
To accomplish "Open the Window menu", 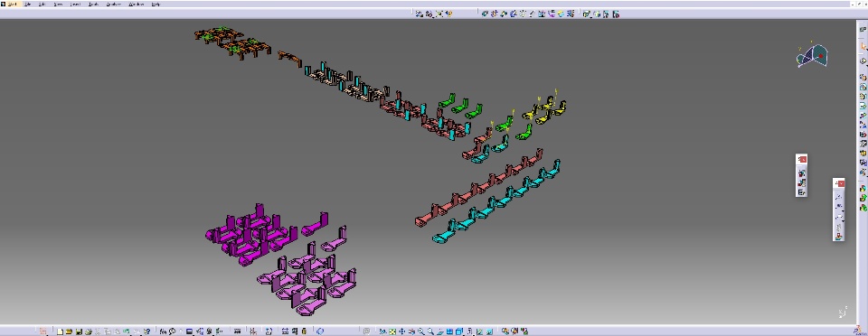I will click(x=136, y=4).
